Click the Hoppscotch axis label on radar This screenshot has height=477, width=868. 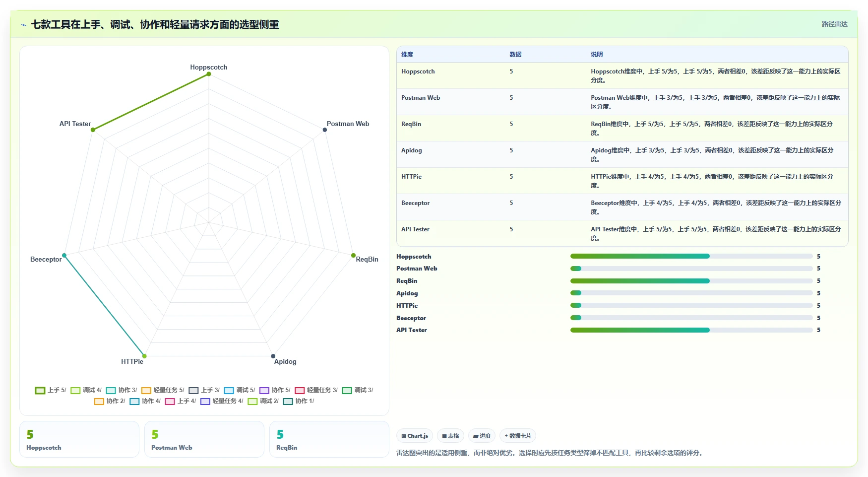click(209, 67)
